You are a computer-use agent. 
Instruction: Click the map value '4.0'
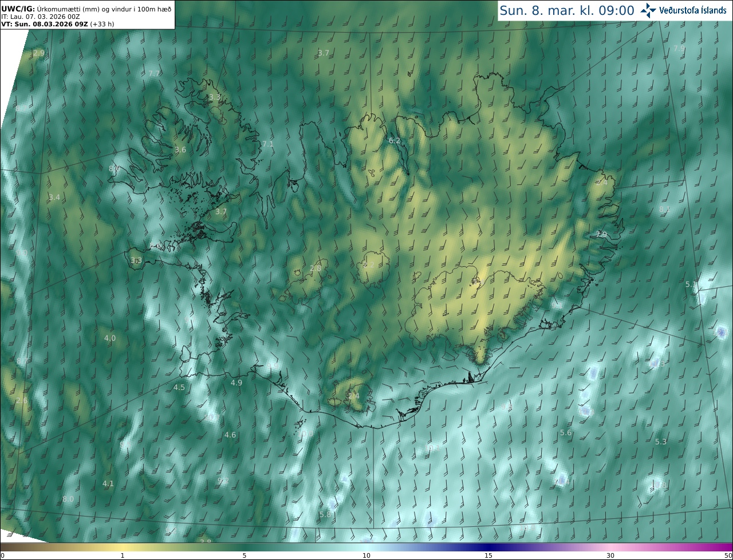coord(110,338)
